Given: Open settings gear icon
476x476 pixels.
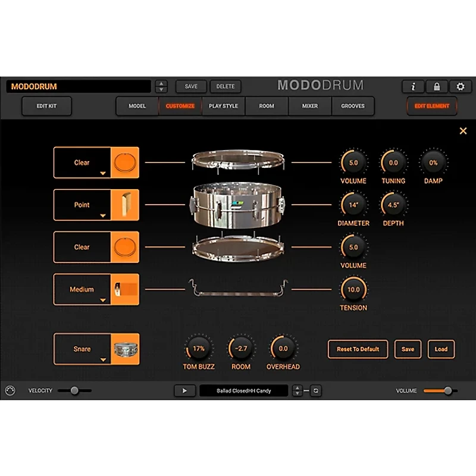Looking at the screenshot, I should coord(461,86).
